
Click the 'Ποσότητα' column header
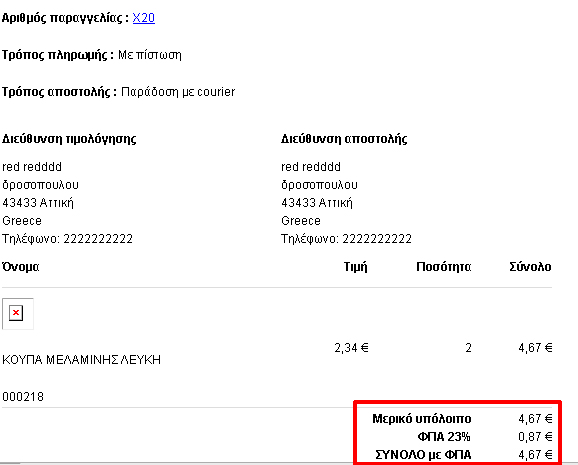(x=444, y=267)
